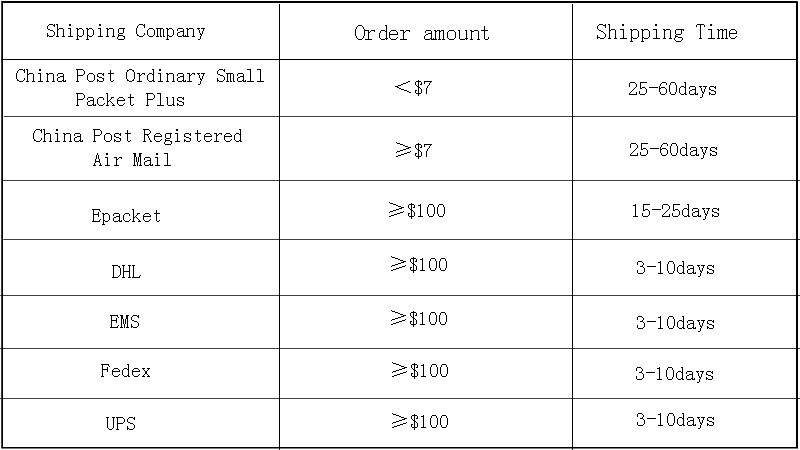Click the Shipping Company column header
The height and width of the screenshot is (450, 800).
pyautogui.click(x=126, y=31)
